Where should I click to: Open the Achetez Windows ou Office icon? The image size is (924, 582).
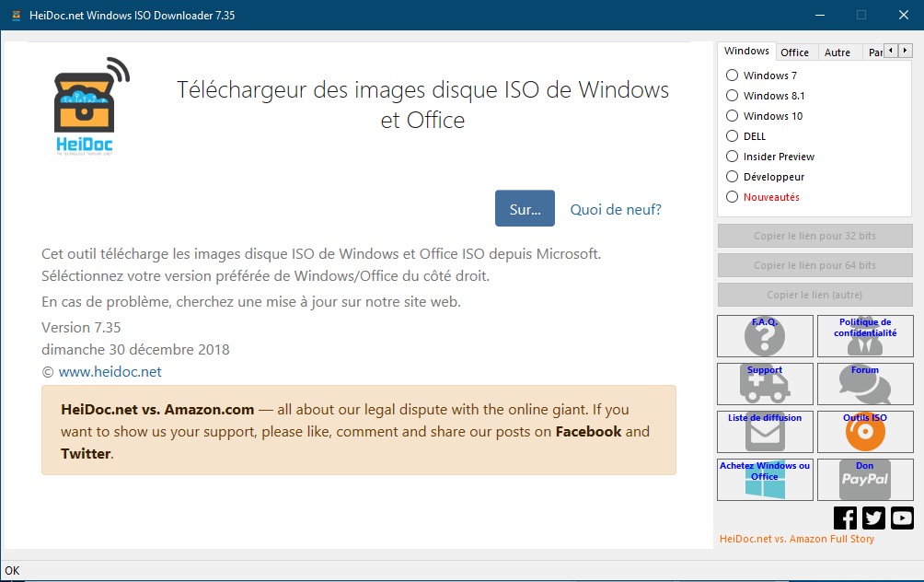tap(765, 480)
